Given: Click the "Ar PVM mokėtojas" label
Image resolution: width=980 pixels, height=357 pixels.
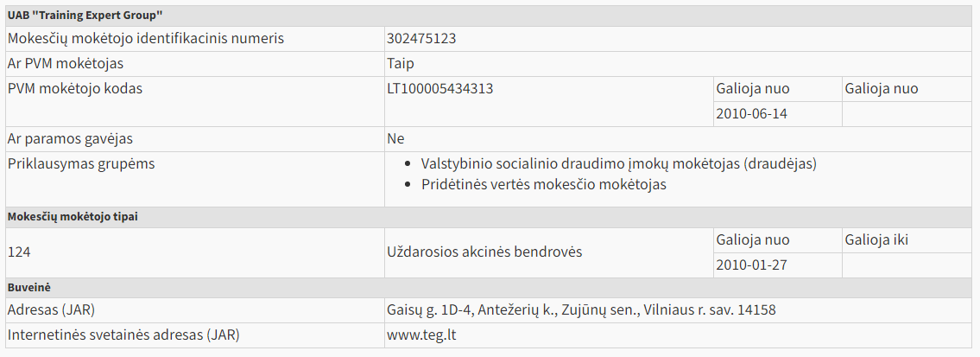Looking at the screenshot, I should click(x=65, y=64).
